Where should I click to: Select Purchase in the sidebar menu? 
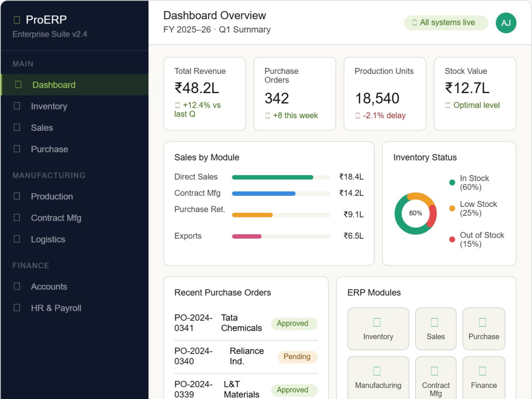[x=74, y=149]
